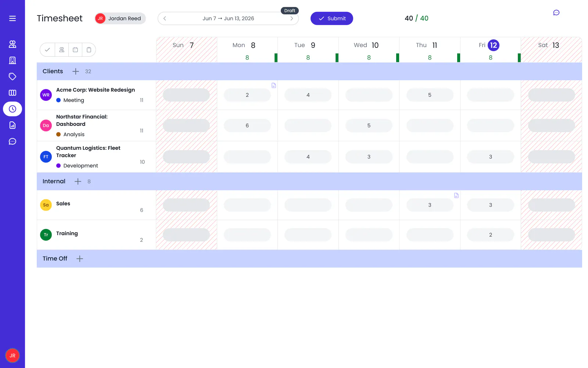Go to next week
Viewport: 588px width, 368px height.
point(292,18)
